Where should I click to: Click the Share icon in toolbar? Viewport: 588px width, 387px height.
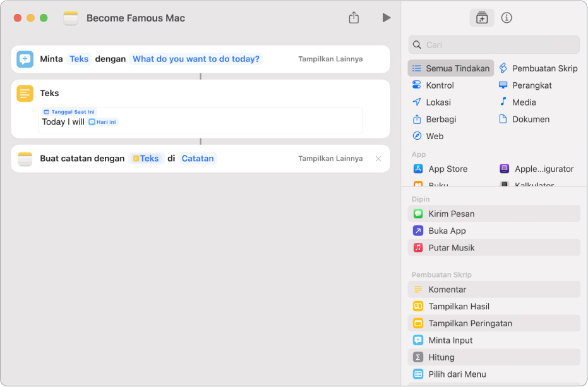[x=354, y=18]
